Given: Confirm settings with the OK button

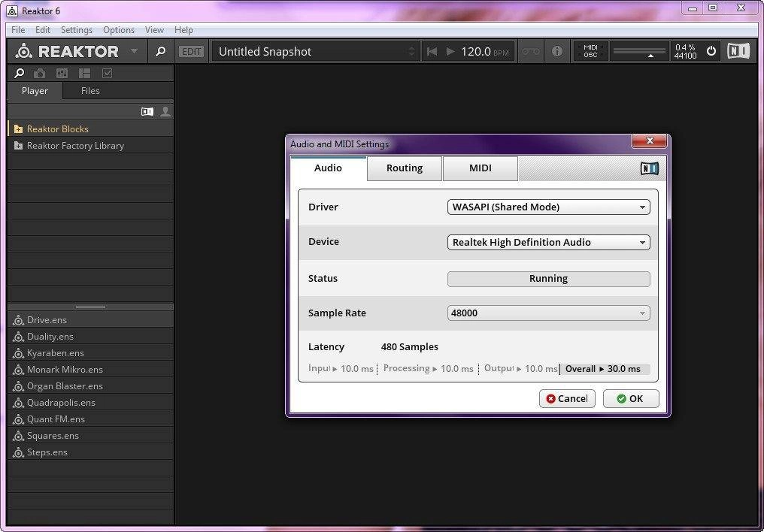Looking at the screenshot, I should (630, 399).
